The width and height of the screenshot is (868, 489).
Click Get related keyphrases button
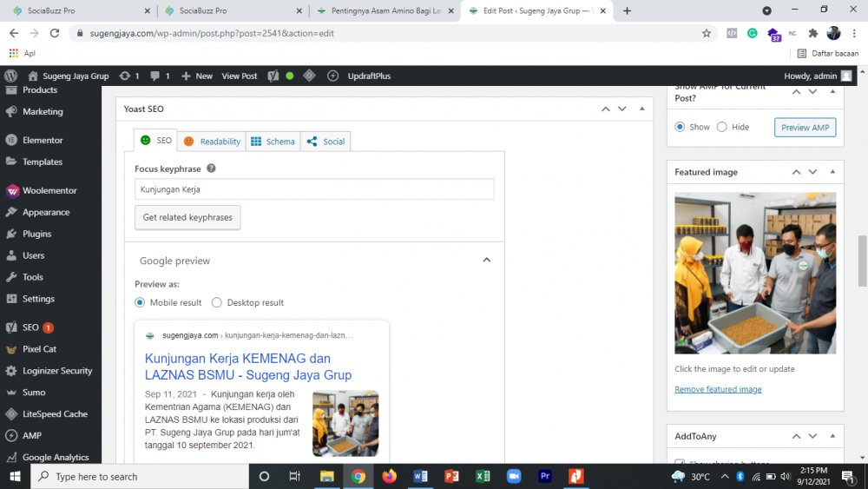click(187, 217)
